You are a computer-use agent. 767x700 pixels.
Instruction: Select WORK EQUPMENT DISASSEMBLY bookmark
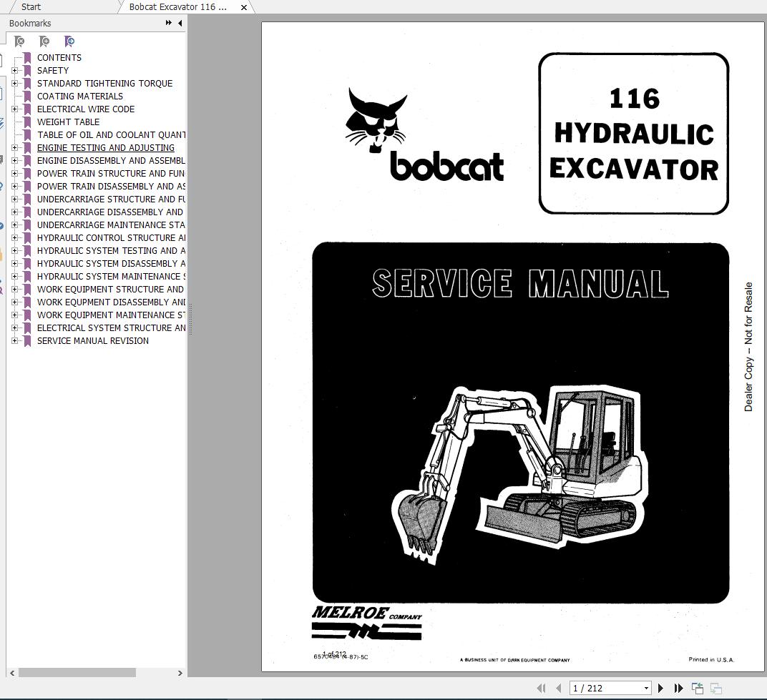click(111, 302)
